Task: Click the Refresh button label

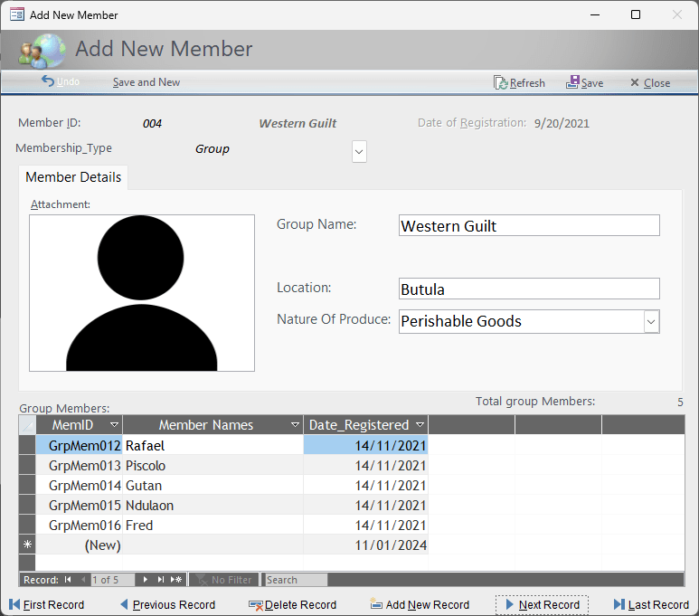Action: point(527,83)
